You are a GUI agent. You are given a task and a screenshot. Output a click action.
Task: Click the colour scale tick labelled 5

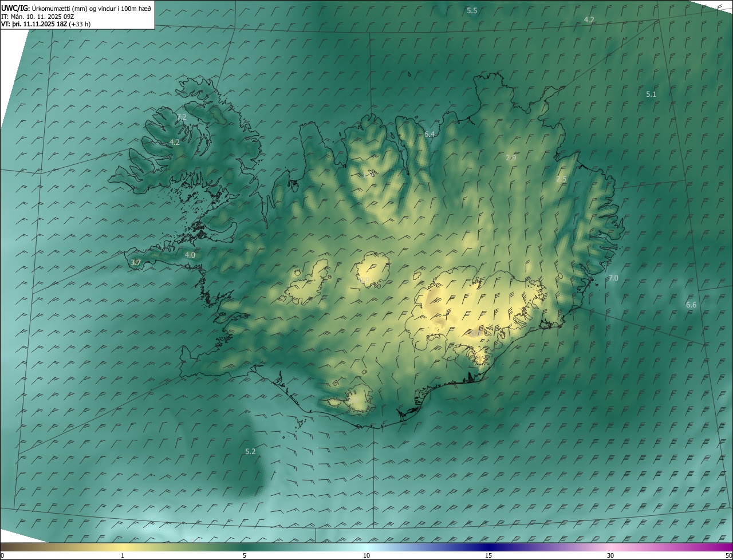[x=245, y=555]
